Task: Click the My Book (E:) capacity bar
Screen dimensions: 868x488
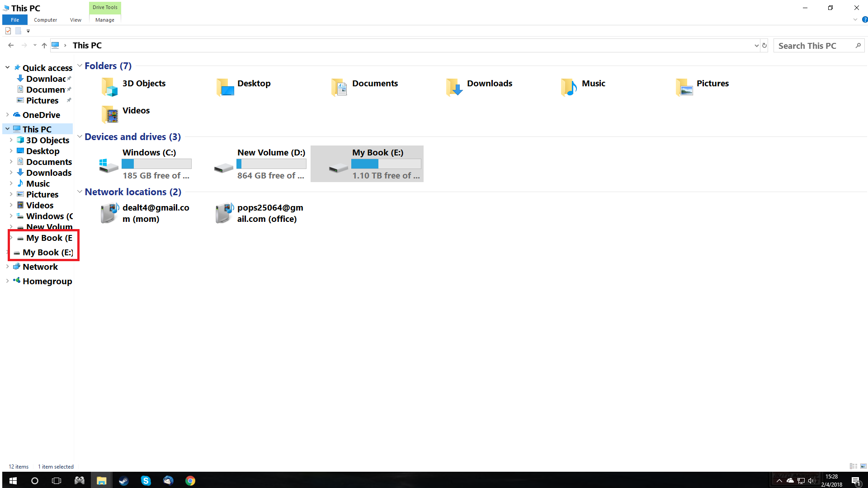Action: (386, 164)
